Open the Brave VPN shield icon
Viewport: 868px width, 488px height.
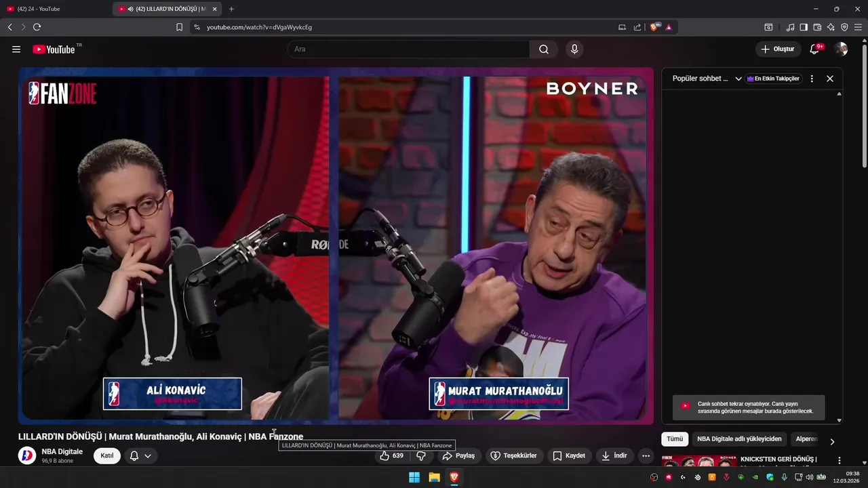[844, 27]
